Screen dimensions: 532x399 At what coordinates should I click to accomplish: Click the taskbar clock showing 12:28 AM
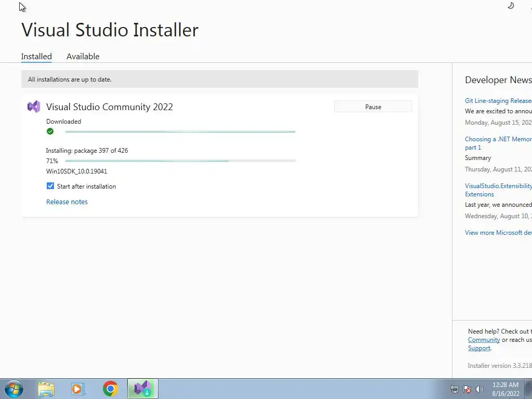point(506,389)
